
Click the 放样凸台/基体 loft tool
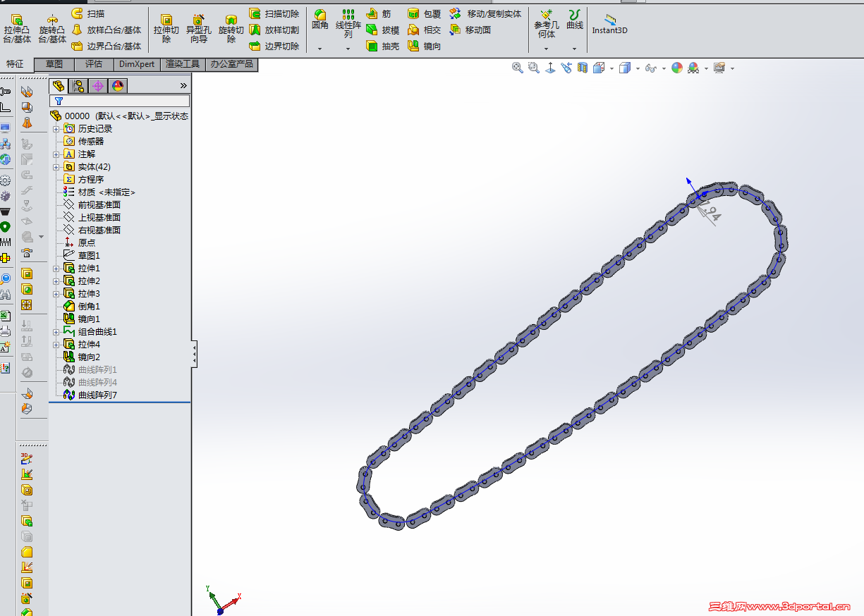pyautogui.click(x=107, y=30)
